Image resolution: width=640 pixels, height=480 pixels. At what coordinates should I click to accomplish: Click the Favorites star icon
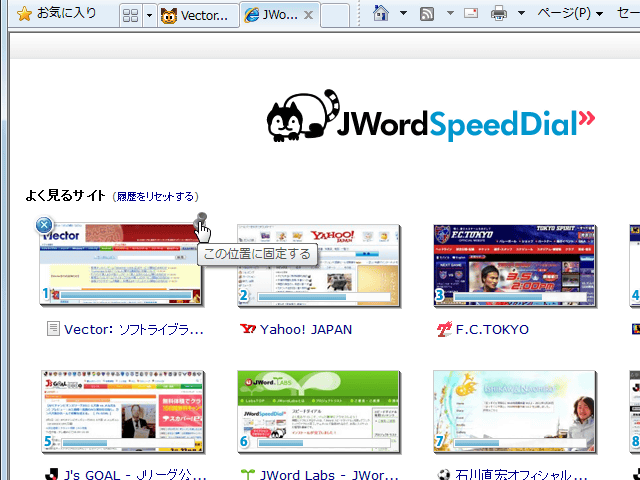tap(24, 14)
